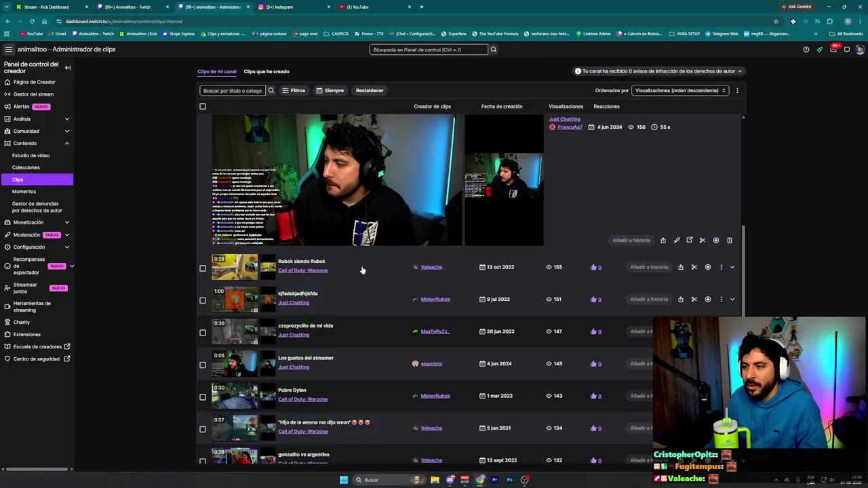Open three-dot menu on Rubok siendo Rubok row
Image resolution: width=868 pixels, height=488 pixels.
tap(721, 267)
